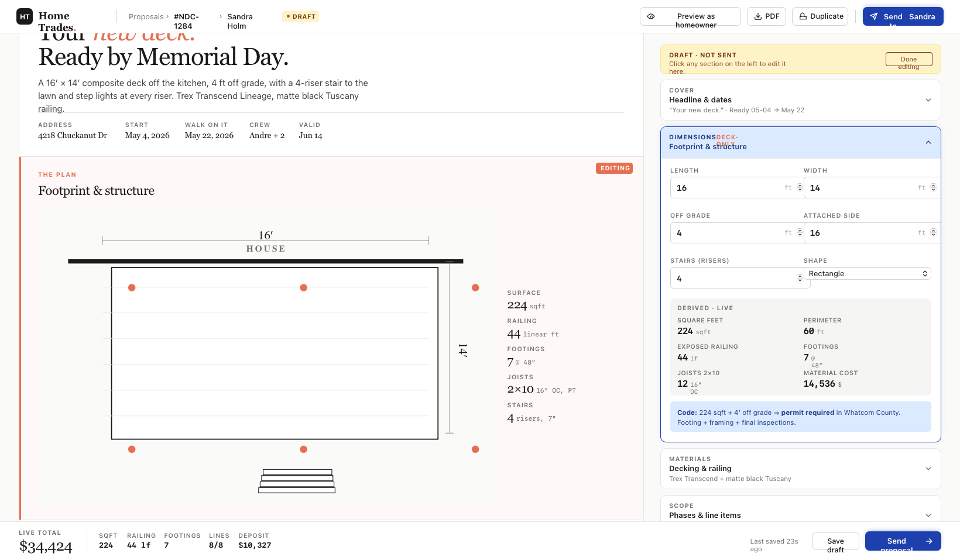The image size is (960, 560).
Task: Click the 16′ house dimension label
Action: [266, 235]
